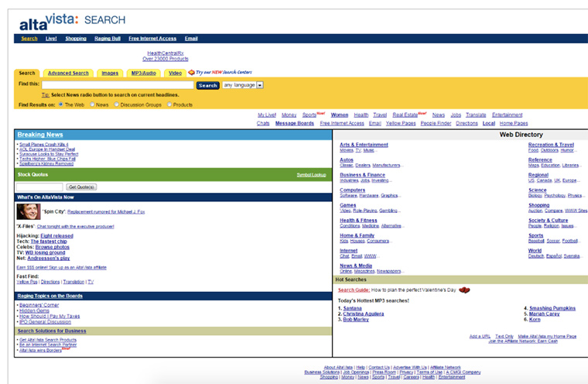Click the Get Quote(s) button
Viewport: 588px width, 384px height.
tap(81, 187)
